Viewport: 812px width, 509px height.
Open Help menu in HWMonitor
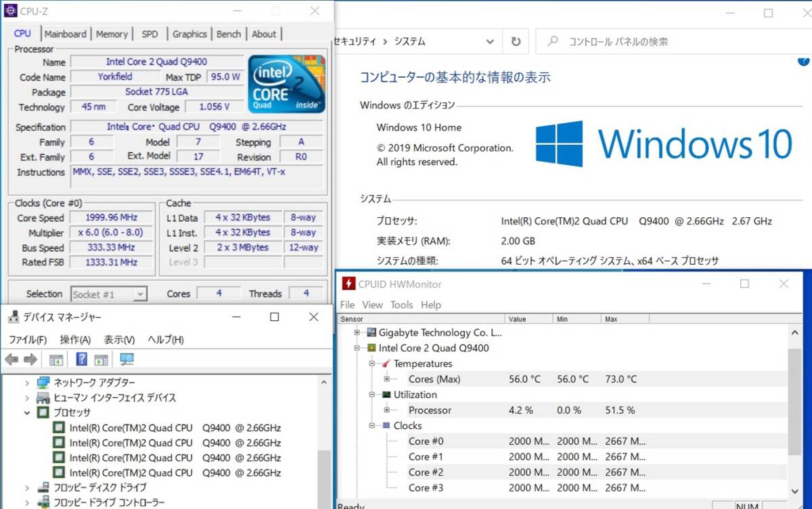click(x=431, y=305)
